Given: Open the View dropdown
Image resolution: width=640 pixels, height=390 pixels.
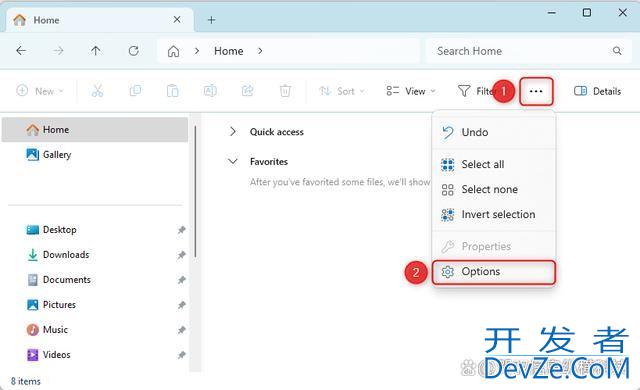Looking at the screenshot, I should tap(411, 91).
